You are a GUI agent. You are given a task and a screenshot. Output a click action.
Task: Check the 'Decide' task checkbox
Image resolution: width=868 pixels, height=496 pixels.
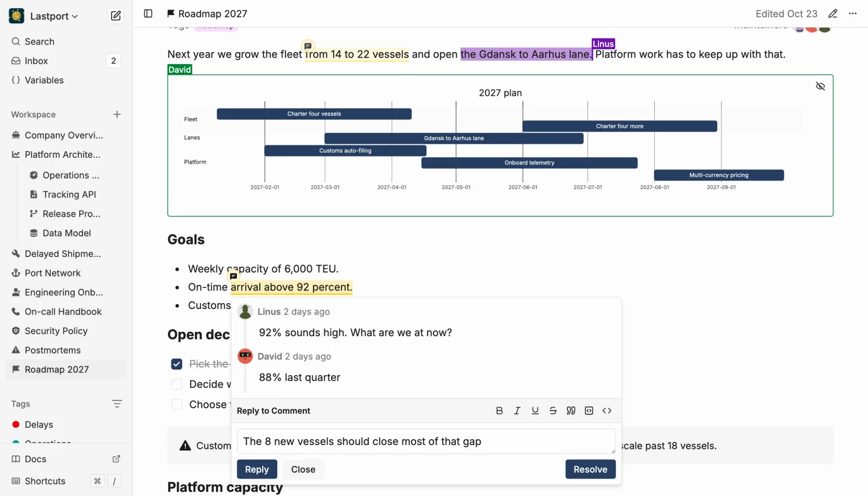176,384
